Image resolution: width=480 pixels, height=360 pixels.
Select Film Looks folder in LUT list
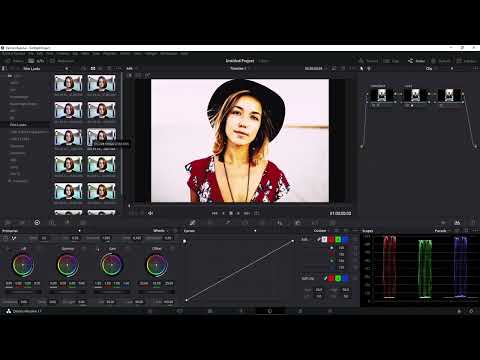pos(18,124)
